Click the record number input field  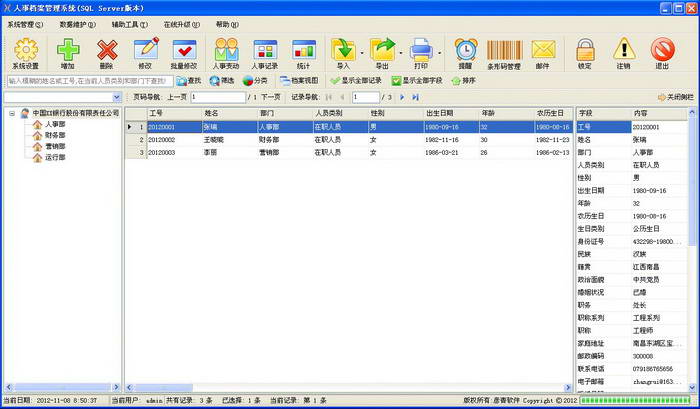pyautogui.click(x=366, y=97)
